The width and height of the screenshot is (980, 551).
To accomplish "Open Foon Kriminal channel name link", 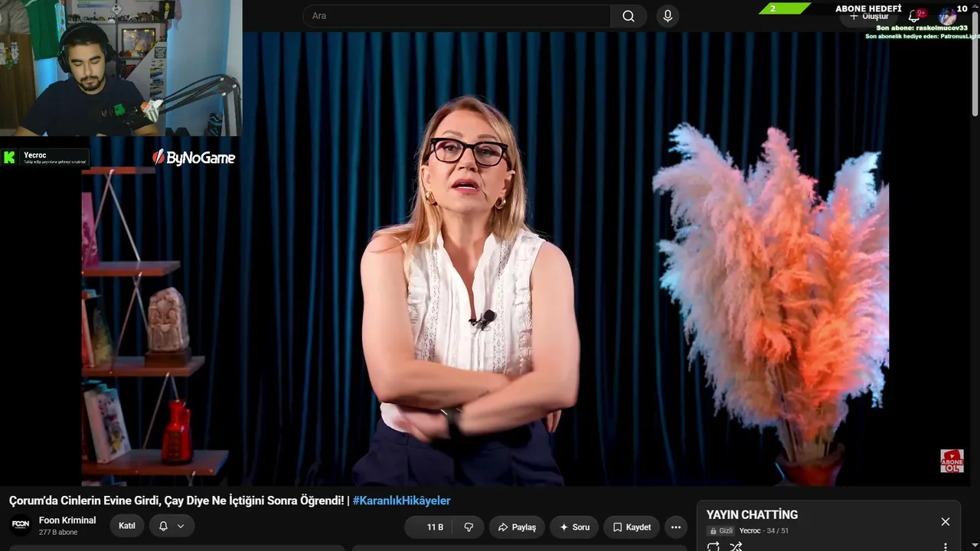I will (x=67, y=520).
